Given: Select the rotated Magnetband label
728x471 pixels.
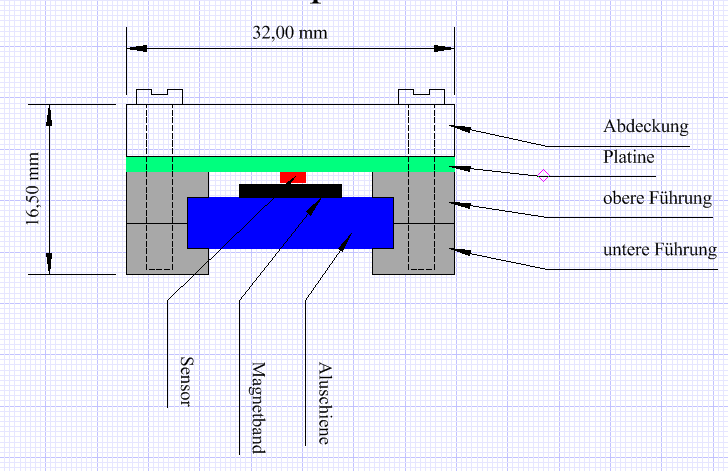Looking at the screenshot, I should pos(257,407).
